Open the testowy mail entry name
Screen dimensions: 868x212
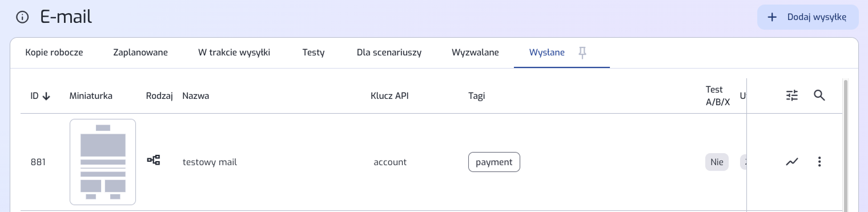pos(210,162)
